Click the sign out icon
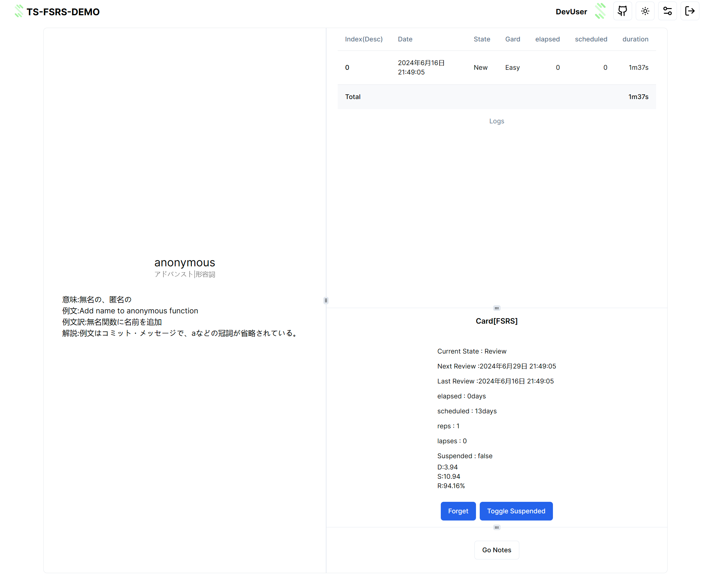 click(x=689, y=11)
